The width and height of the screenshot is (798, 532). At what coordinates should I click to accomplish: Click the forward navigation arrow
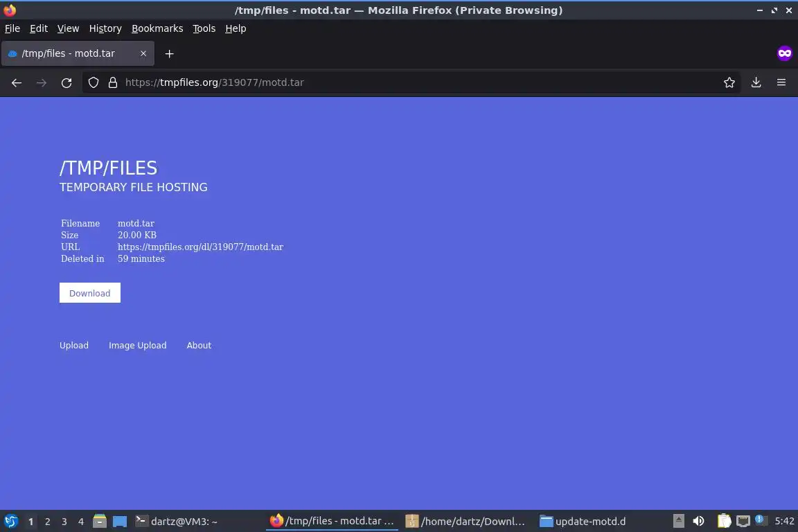(42, 82)
